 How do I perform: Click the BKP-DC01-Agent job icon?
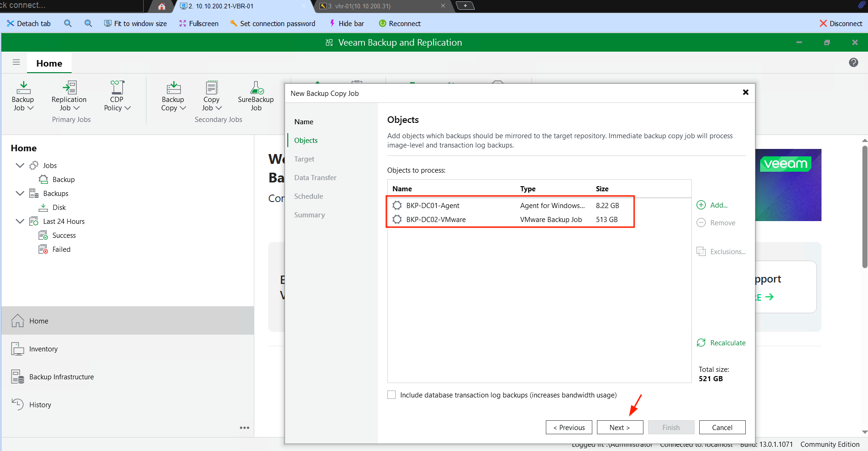tap(397, 205)
